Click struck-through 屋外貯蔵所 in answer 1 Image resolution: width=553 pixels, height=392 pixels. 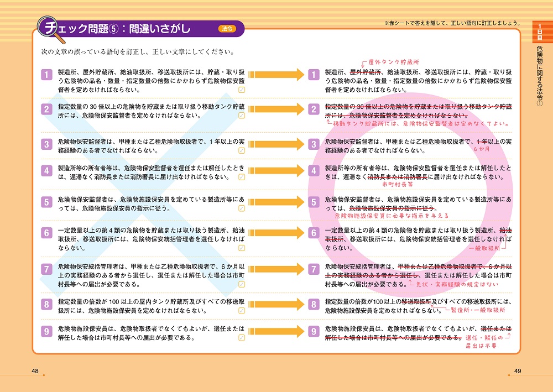tap(365, 72)
